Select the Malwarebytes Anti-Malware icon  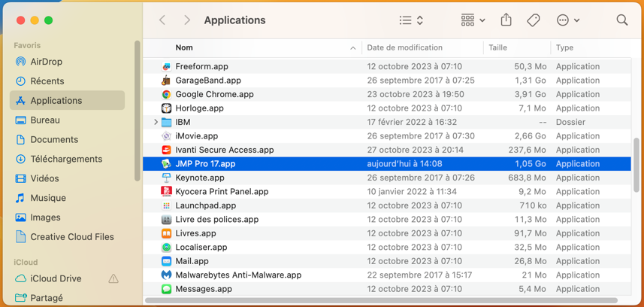166,275
